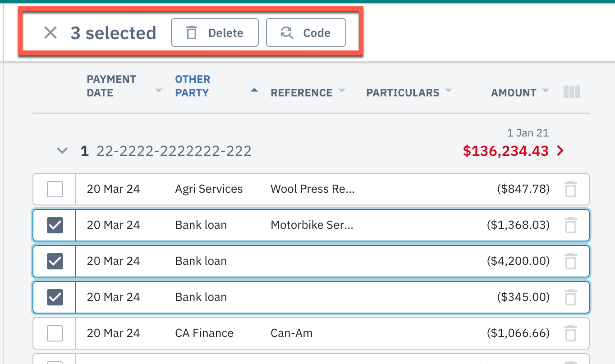The width and height of the screenshot is (615, 364).
Task: Open account details with the red arrow
Action: point(560,151)
